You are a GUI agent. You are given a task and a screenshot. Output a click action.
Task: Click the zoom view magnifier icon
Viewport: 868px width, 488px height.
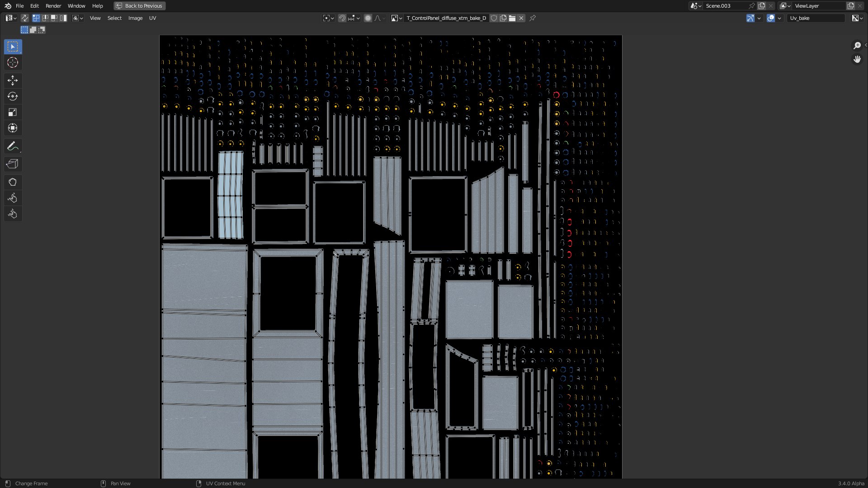(x=857, y=46)
